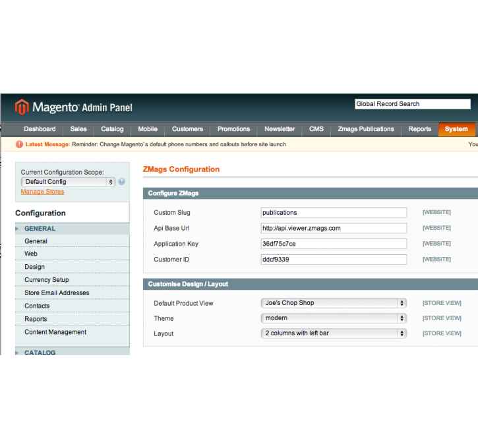Image resolution: width=478 pixels, height=448 pixels.
Task: Open the Dashboard menu
Action: (x=40, y=129)
